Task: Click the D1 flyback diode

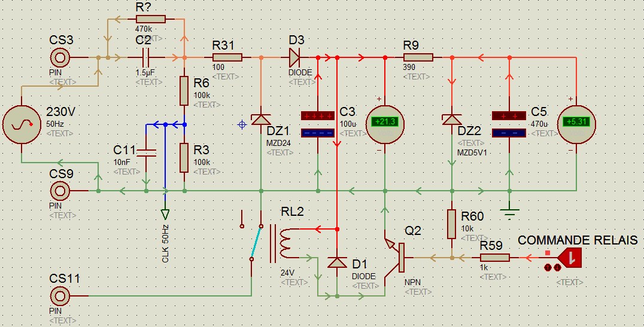Action: pyautogui.click(x=337, y=262)
